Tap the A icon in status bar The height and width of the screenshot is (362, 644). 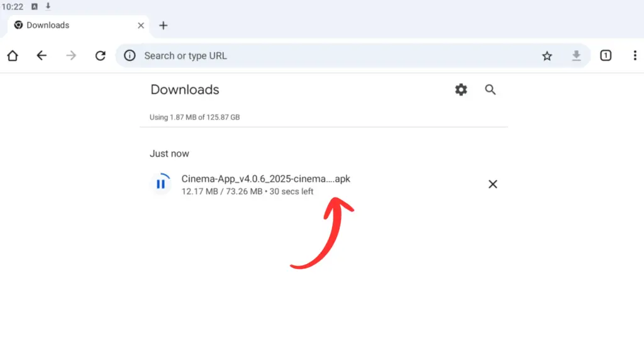pos(34,6)
